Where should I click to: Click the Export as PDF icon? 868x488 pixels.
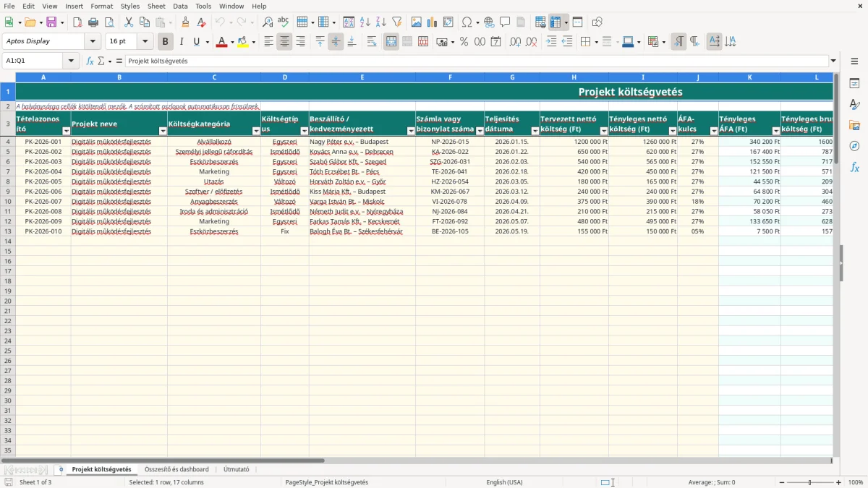[77, 22]
